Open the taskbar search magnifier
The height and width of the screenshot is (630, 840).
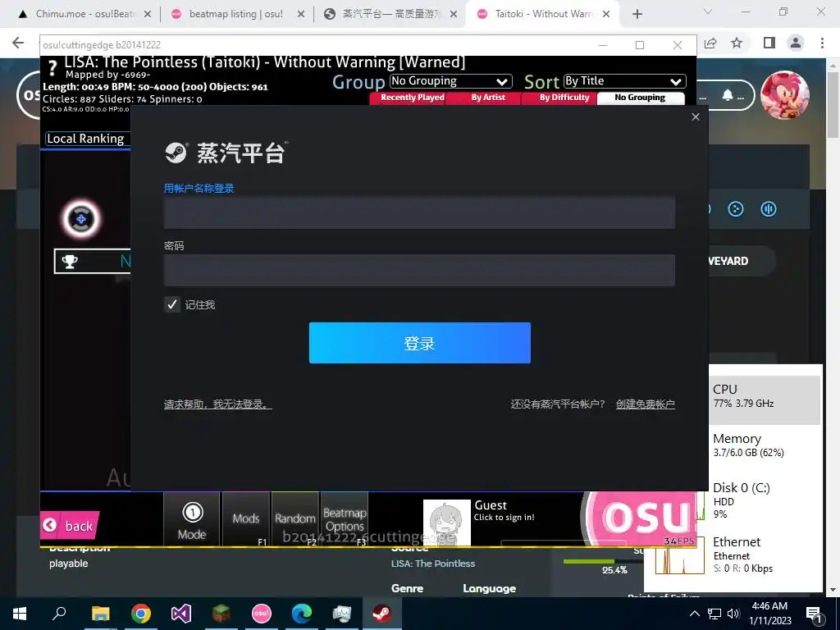59,614
